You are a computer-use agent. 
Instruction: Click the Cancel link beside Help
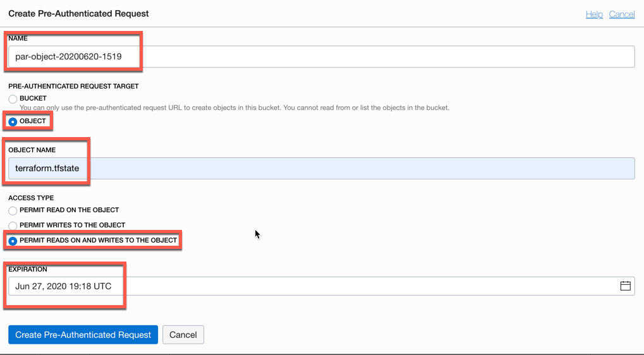pos(621,14)
